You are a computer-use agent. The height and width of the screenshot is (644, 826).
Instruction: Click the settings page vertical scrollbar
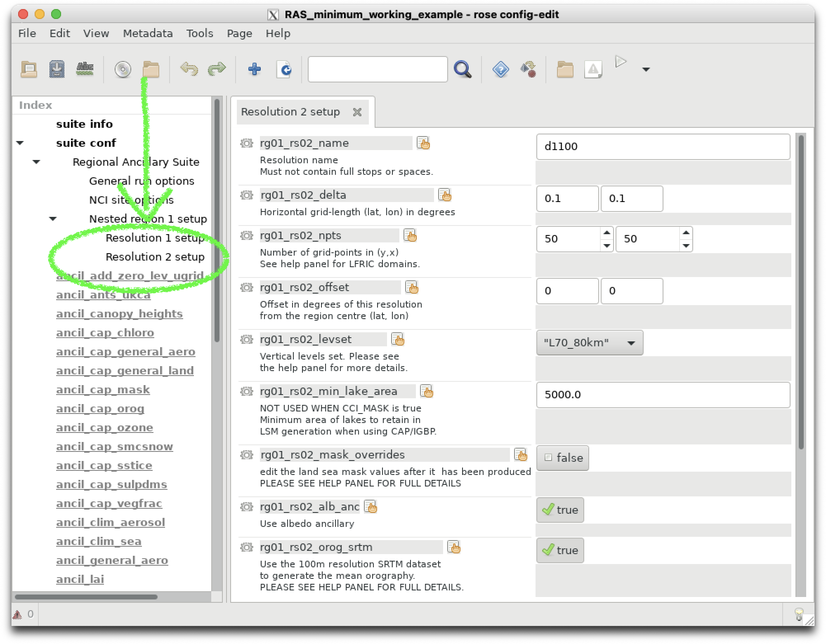click(x=801, y=292)
